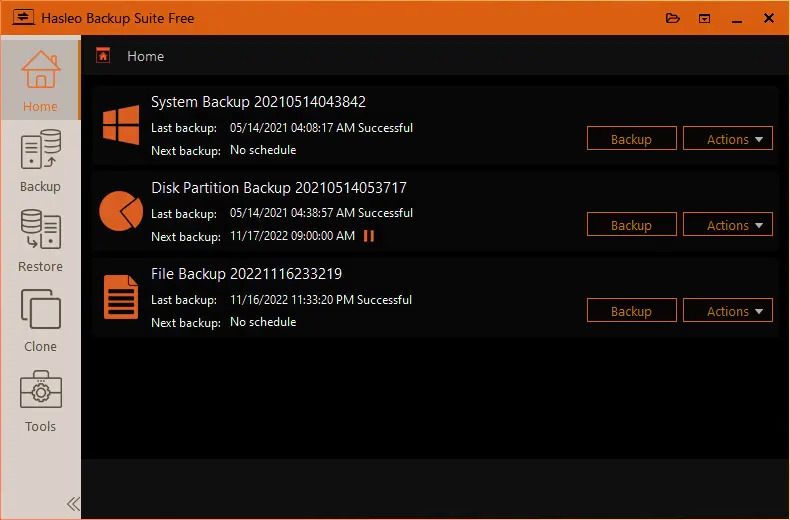Open the Tools section in sidebar
Viewport: 790px width, 520px height.
(x=40, y=401)
